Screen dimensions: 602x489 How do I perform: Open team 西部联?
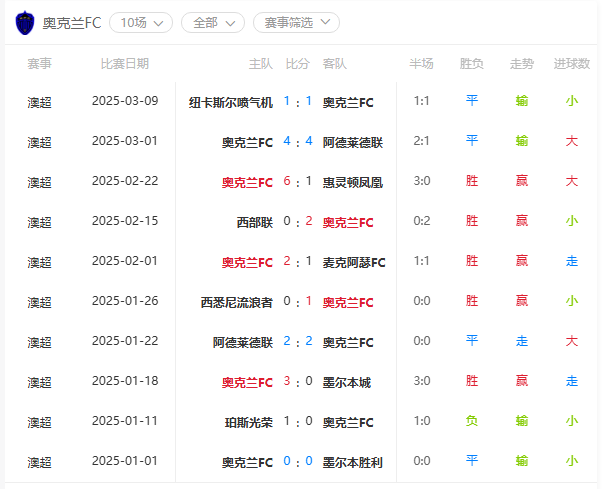255,222
